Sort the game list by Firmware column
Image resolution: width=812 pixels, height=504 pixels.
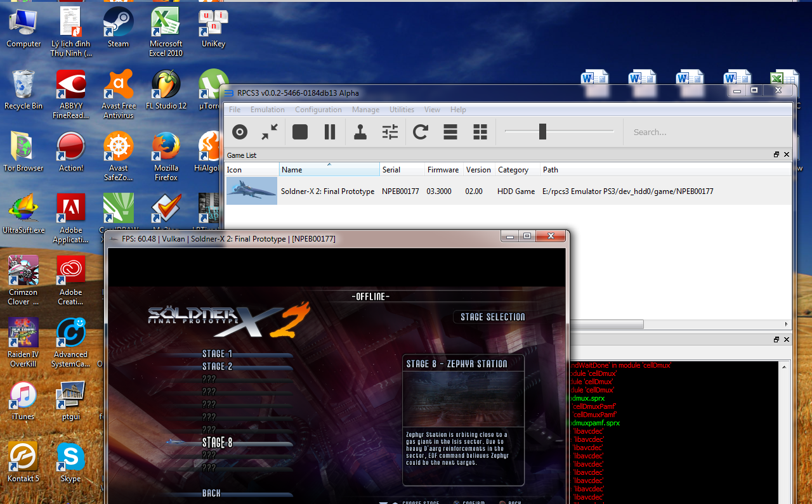point(443,169)
